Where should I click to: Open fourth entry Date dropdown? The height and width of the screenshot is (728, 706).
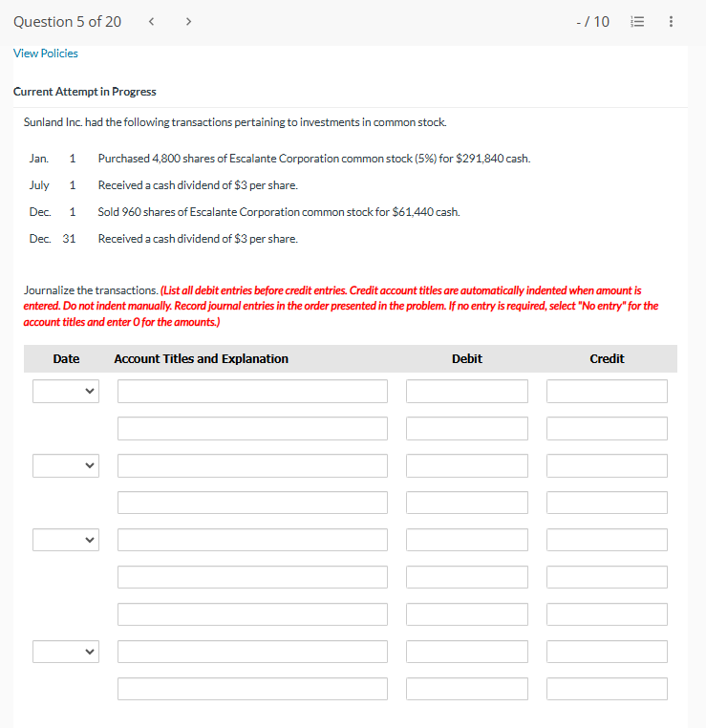[x=66, y=652]
